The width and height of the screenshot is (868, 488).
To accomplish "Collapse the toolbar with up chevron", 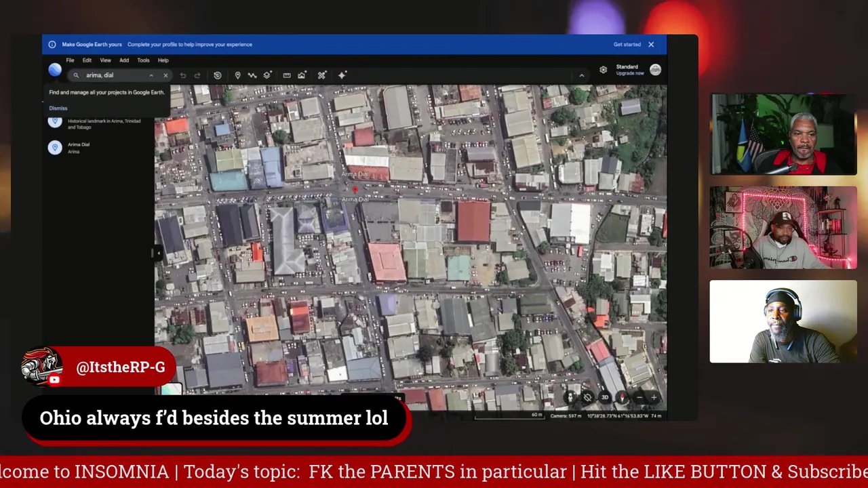I will 581,75.
